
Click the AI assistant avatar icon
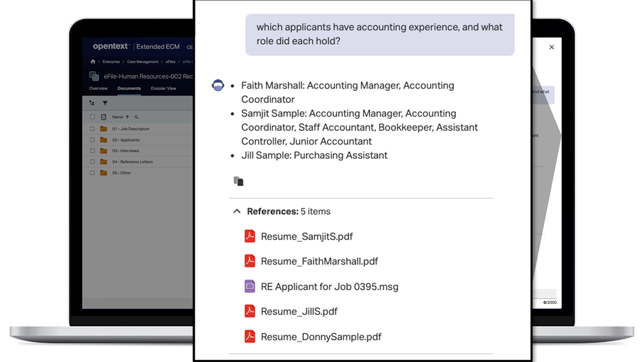(217, 85)
